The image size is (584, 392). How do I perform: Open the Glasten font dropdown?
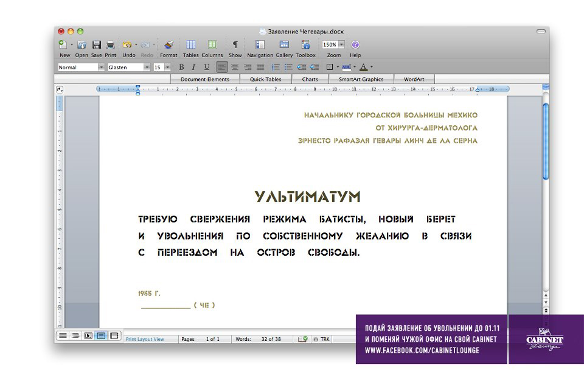coord(147,67)
